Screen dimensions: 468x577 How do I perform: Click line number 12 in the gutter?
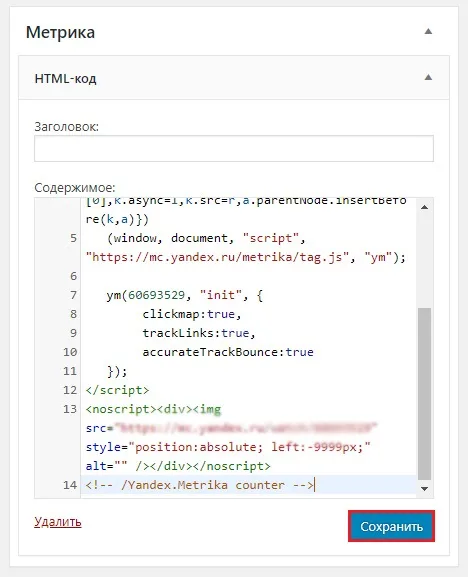click(x=70, y=390)
